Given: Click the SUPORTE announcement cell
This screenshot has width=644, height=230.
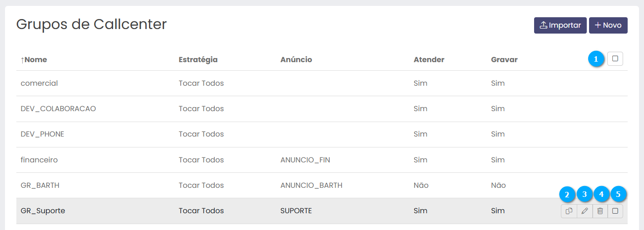Looking at the screenshot, I should [x=296, y=211].
